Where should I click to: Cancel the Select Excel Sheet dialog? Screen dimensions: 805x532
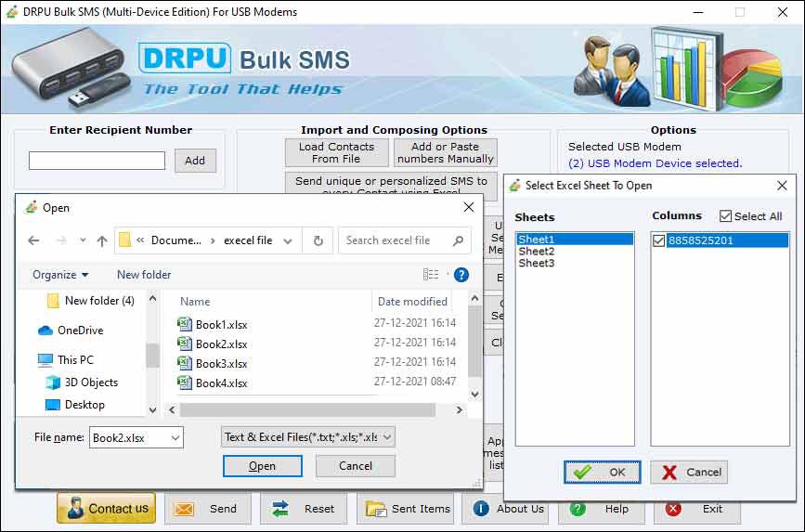click(x=689, y=472)
